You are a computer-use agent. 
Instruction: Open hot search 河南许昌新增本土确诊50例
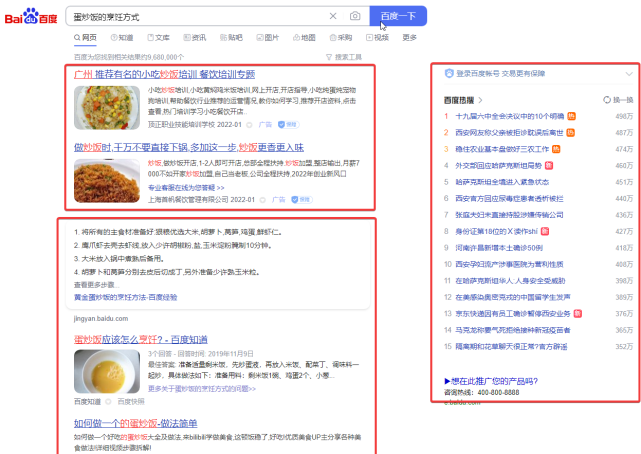coord(499,248)
